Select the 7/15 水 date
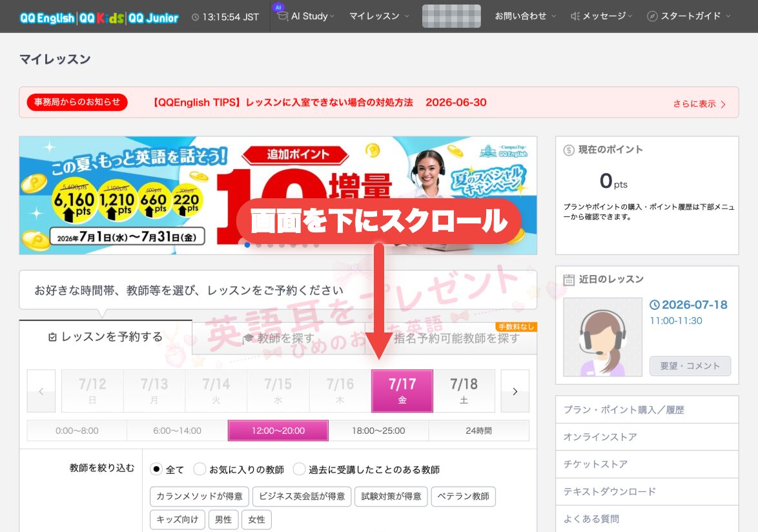 [278, 391]
